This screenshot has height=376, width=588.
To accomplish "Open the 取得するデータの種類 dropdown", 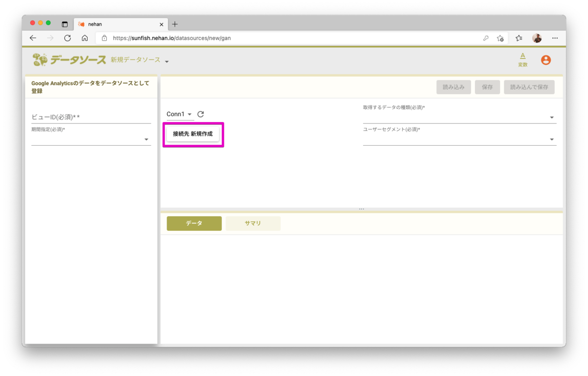I will 552,117.
